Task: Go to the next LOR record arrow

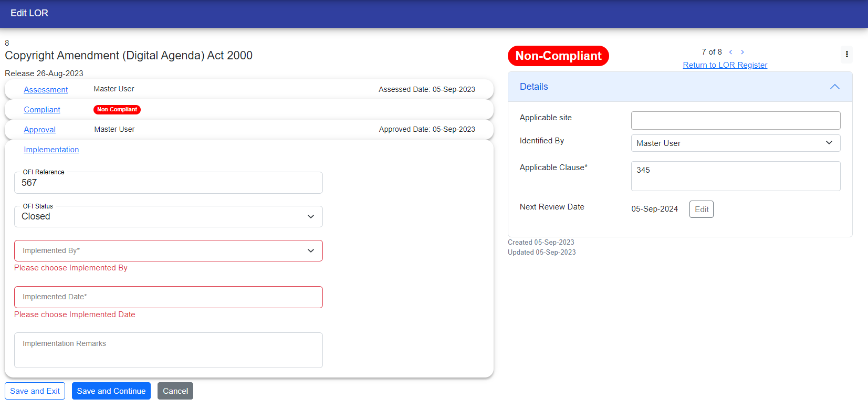Action: point(742,52)
